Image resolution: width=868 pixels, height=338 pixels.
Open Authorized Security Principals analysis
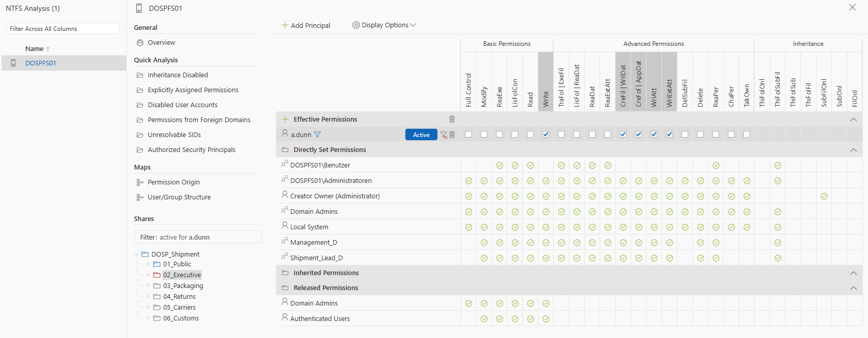pos(192,150)
